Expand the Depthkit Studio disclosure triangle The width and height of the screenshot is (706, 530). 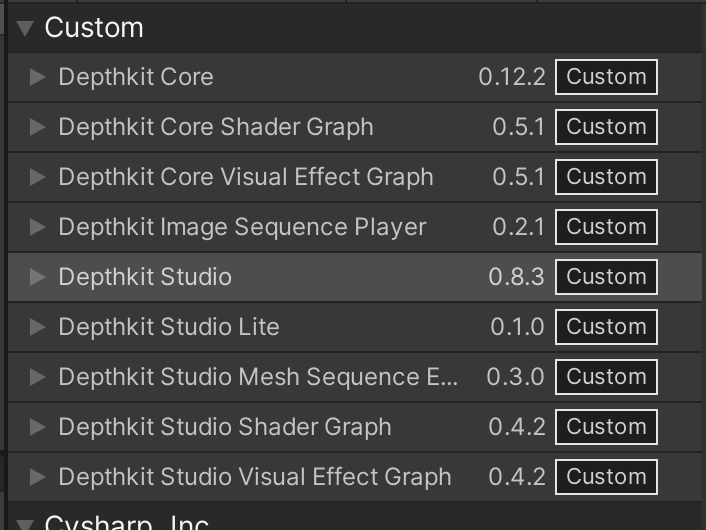coord(38,277)
